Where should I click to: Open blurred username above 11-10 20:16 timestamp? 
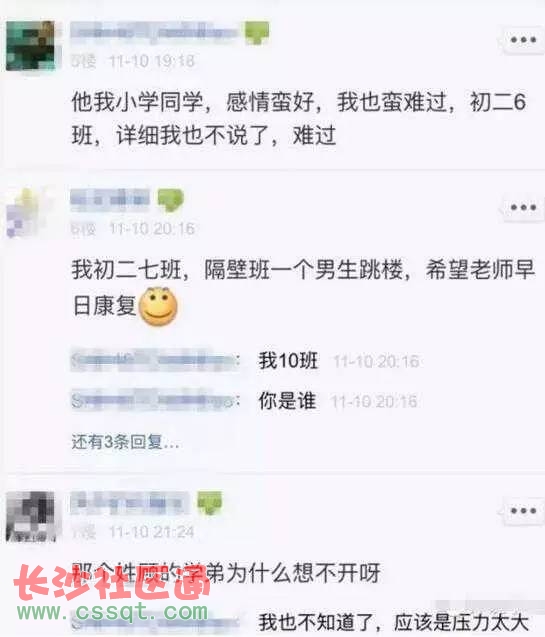coord(110,199)
